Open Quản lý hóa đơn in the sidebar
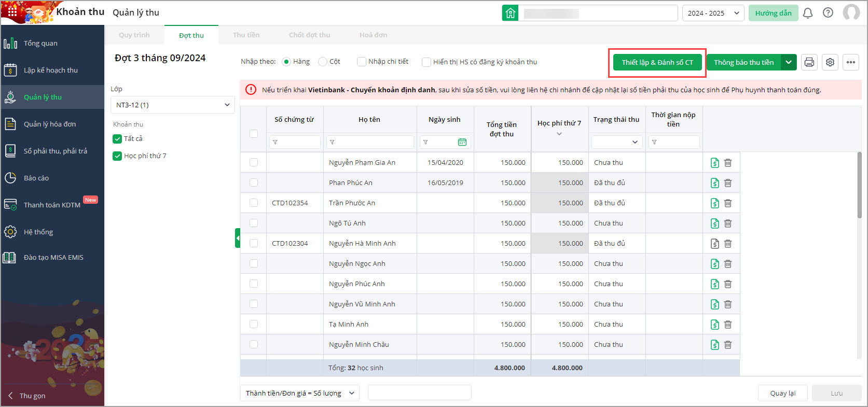The height and width of the screenshot is (407, 868). [x=52, y=124]
